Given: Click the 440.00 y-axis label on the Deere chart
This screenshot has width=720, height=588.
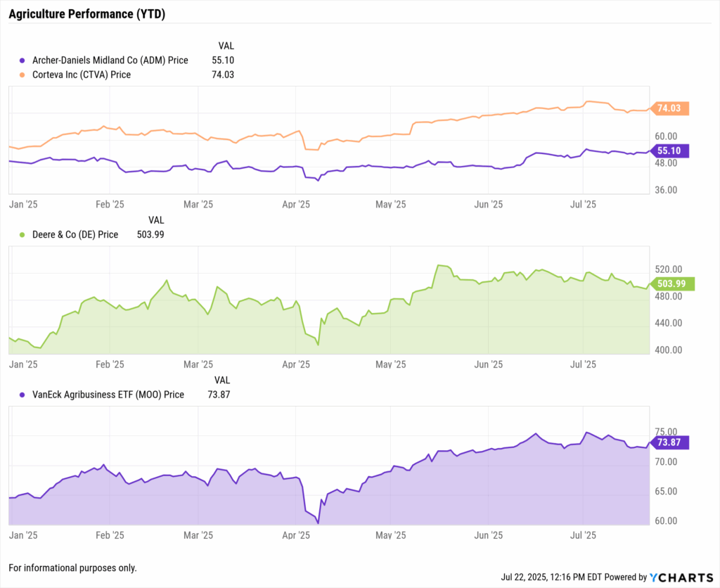Looking at the screenshot, I should [x=669, y=323].
